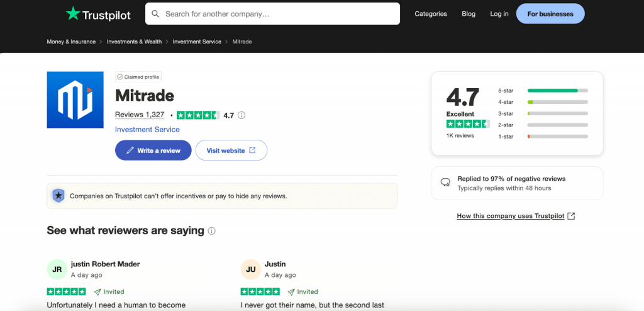The image size is (644, 311).
Task: Focus the company search field
Action: pos(272,14)
